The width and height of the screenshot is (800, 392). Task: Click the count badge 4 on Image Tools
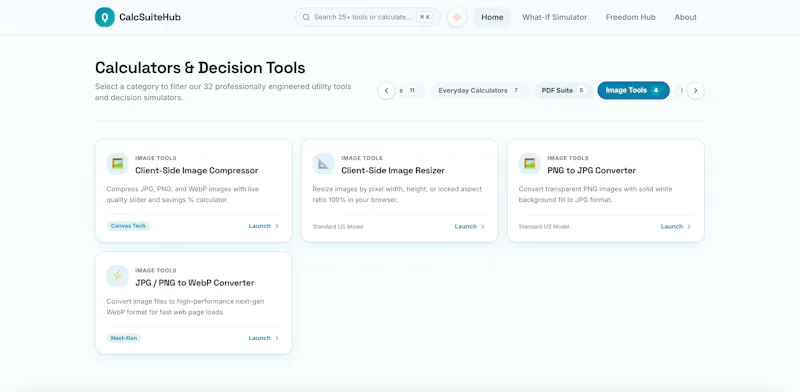pos(656,90)
